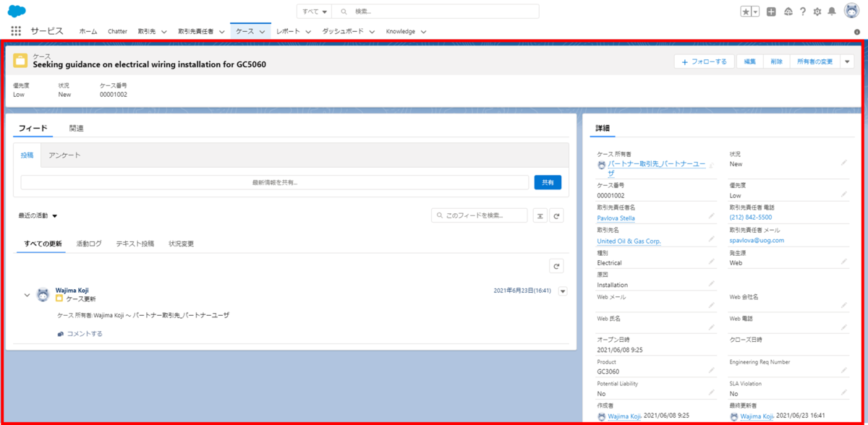This screenshot has height=425, width=868.
Task: Expand the ケース tab chevron
Action: (x=262, y=32)
